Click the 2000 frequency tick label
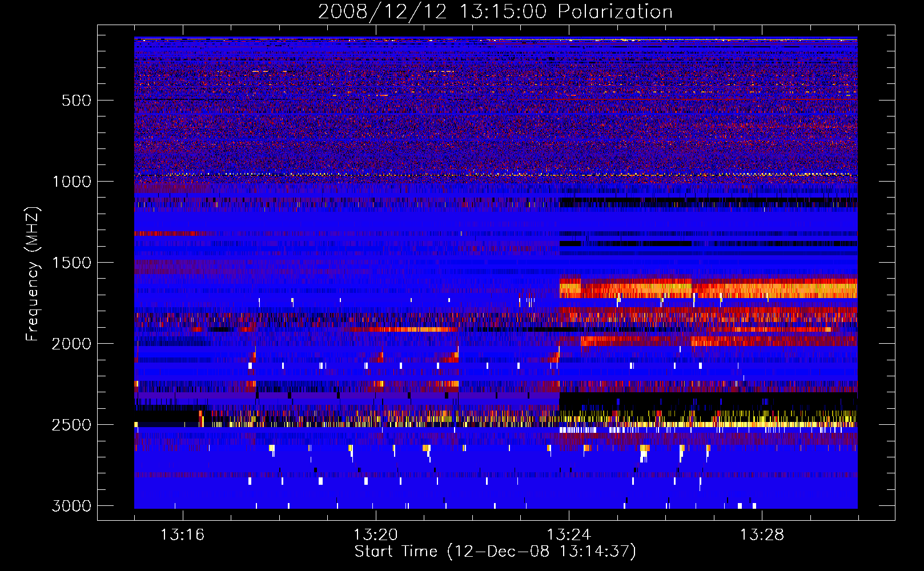This screenshot has width=924, height=571. click(x=71, y=344)
